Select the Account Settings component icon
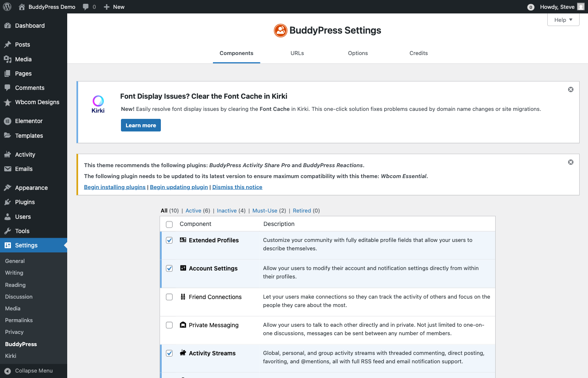This screenshot has width=588, height=378. pos(182,268)
